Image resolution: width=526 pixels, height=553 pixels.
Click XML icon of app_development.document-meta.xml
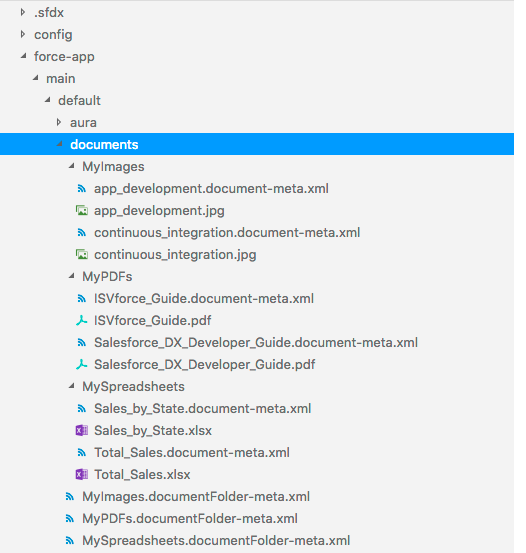(82, 189)
